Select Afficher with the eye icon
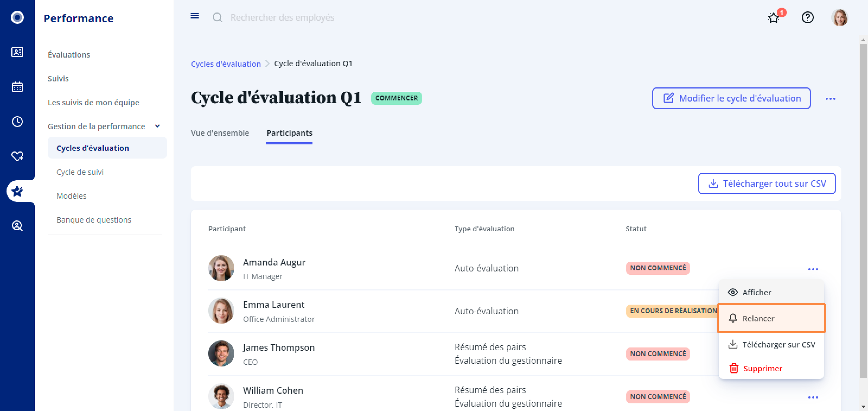The image size is (868, 411). (756, 292)
